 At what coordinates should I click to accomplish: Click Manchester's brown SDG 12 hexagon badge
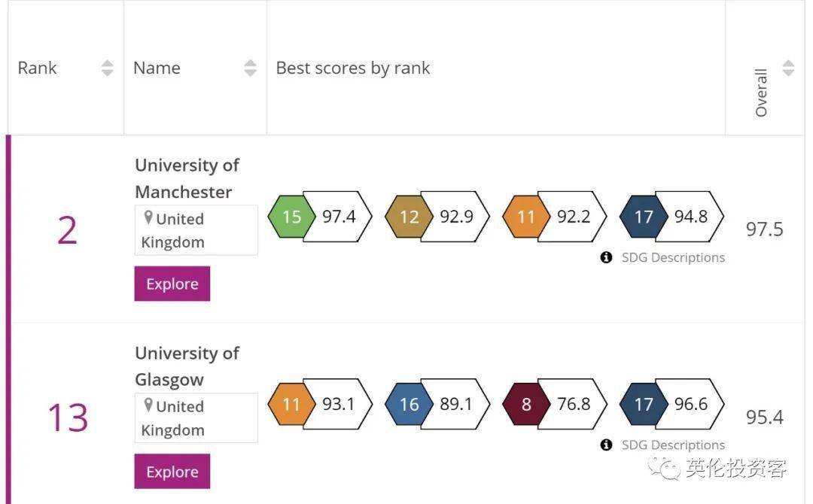coord(409,217)
